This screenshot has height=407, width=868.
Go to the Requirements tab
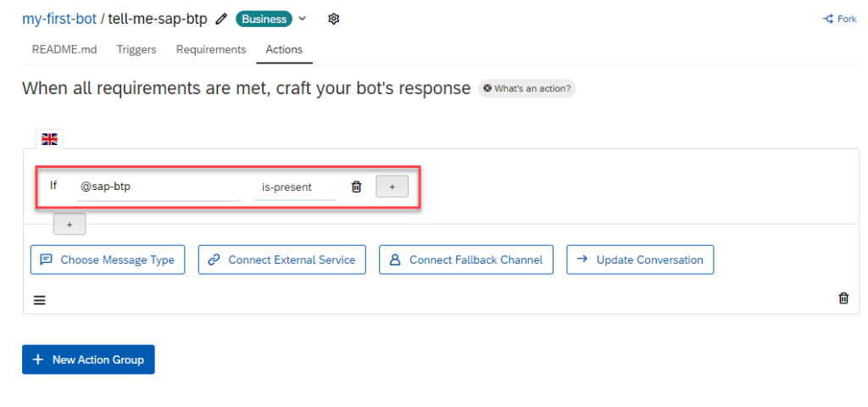pos(211,49)
